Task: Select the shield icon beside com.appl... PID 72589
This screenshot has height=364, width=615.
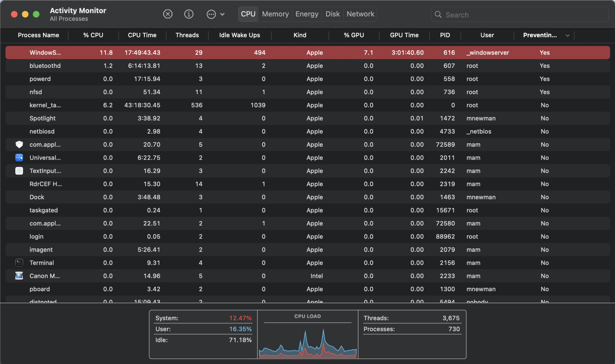Action: (19, 144)
